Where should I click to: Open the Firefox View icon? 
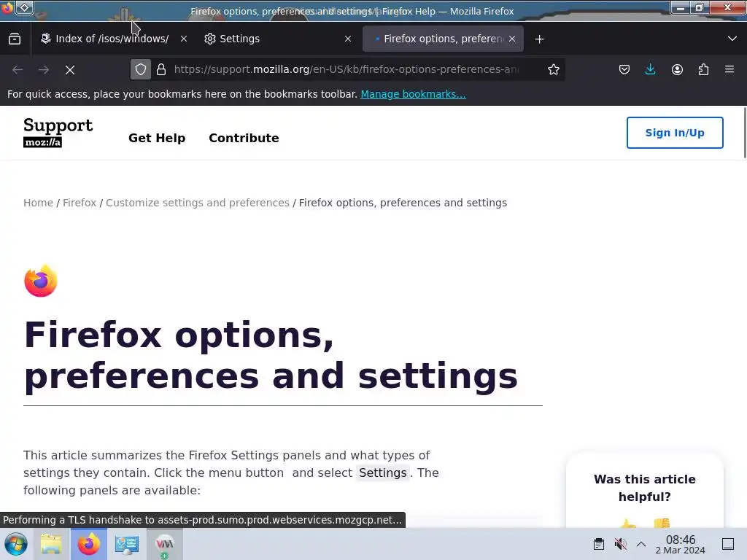(x=15, y=39)
